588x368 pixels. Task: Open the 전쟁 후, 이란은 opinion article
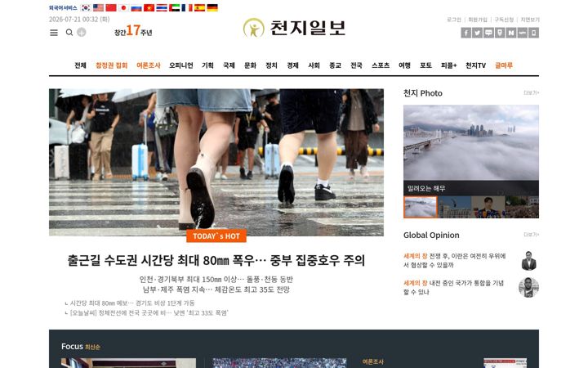tap(455, 260)
